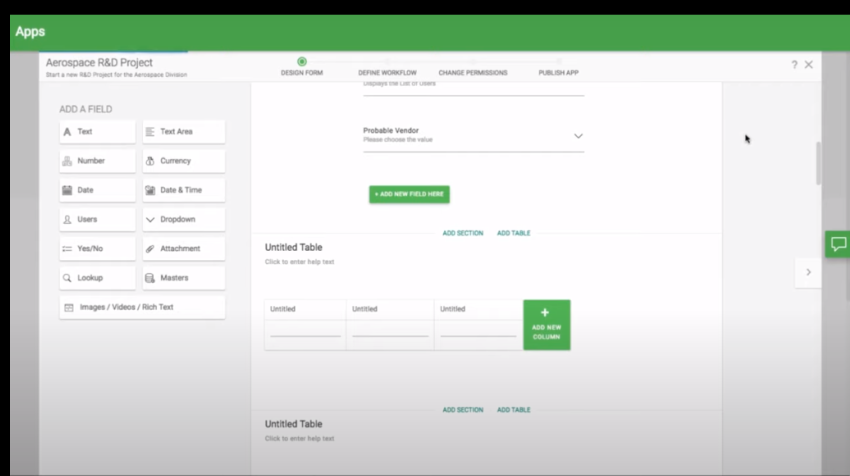The height and width of the screenshot is (476, 850).
Task: Add a Yes/No toggle field
Action: point(97,249)
